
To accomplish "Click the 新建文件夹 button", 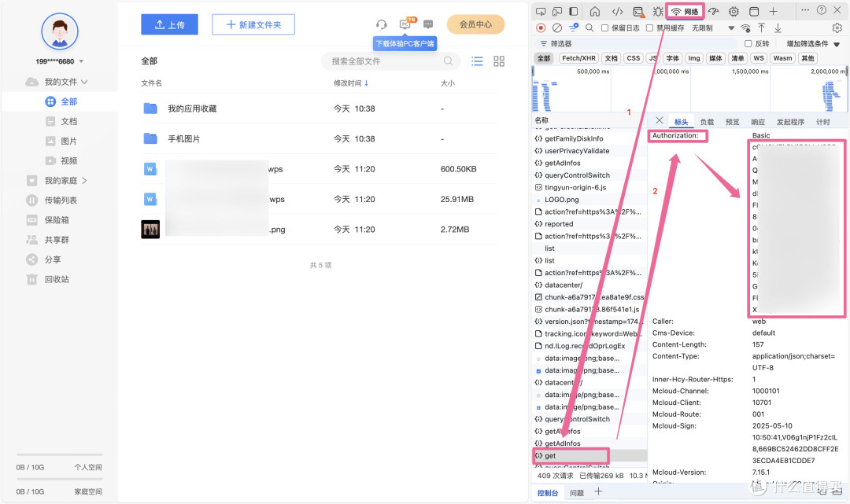I will click(253, 24).
